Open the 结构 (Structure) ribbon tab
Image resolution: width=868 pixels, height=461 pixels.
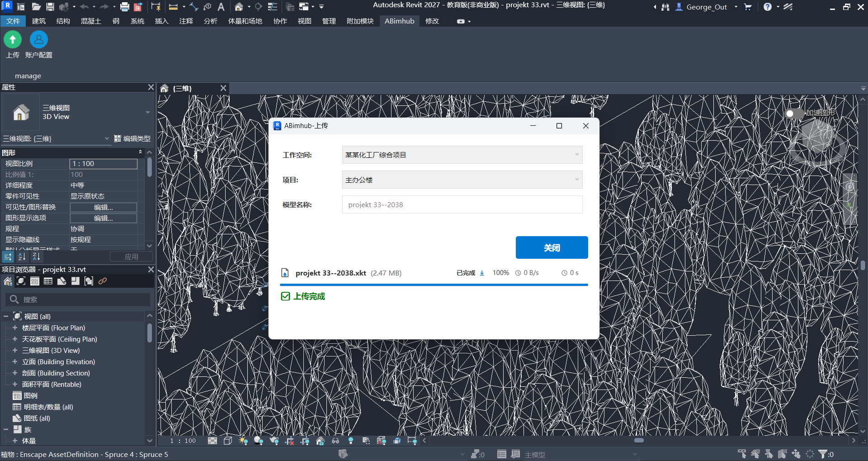click(63, 21)
